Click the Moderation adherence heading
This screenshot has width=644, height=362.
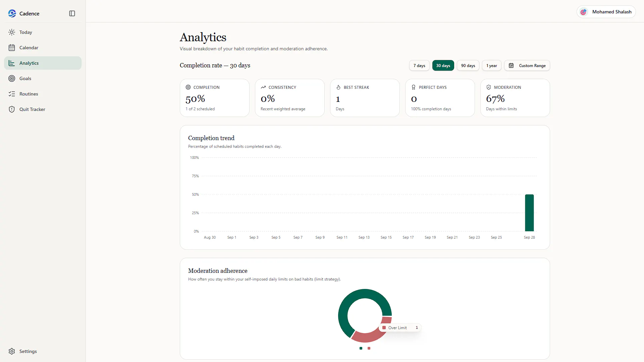pos(218,271)
